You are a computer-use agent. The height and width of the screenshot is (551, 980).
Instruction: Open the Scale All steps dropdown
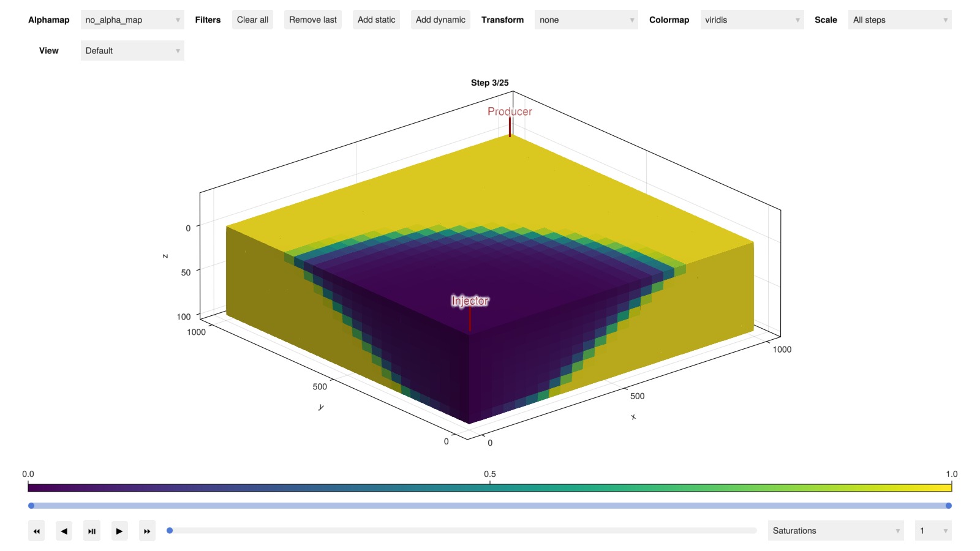tap(899, 20)
